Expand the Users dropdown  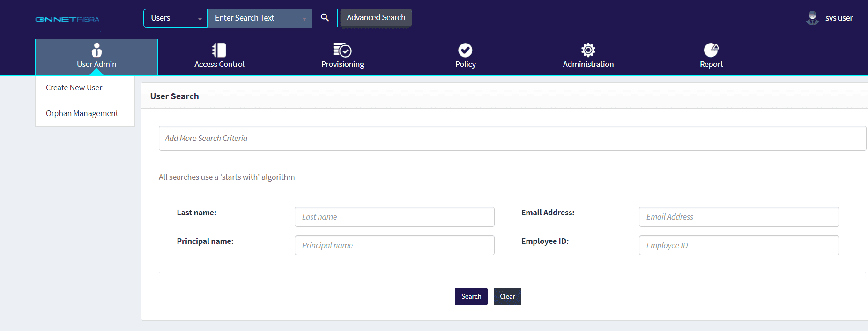tap(175, 18)
